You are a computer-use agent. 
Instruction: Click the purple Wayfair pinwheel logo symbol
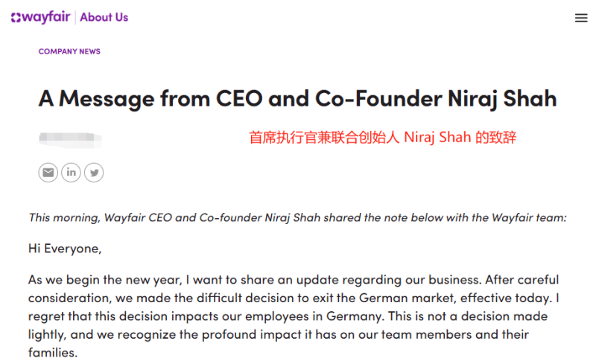tap(16, 17)
